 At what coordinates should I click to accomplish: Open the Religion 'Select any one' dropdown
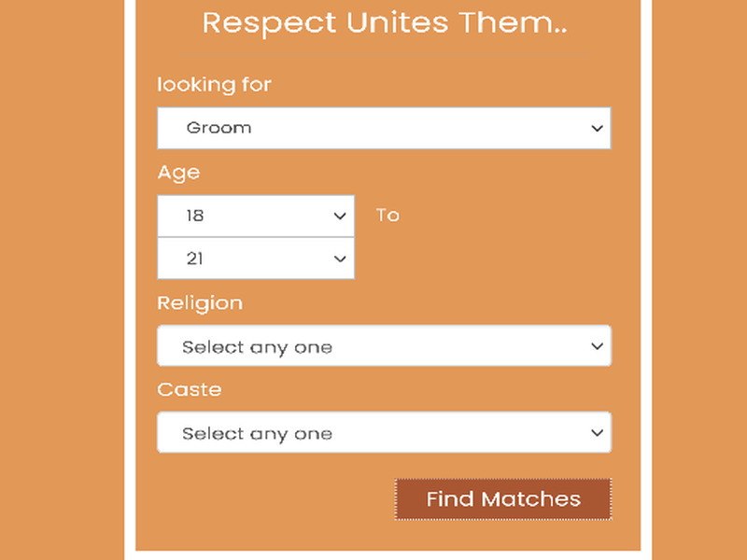pyautogui.click(x=383, y=345)
